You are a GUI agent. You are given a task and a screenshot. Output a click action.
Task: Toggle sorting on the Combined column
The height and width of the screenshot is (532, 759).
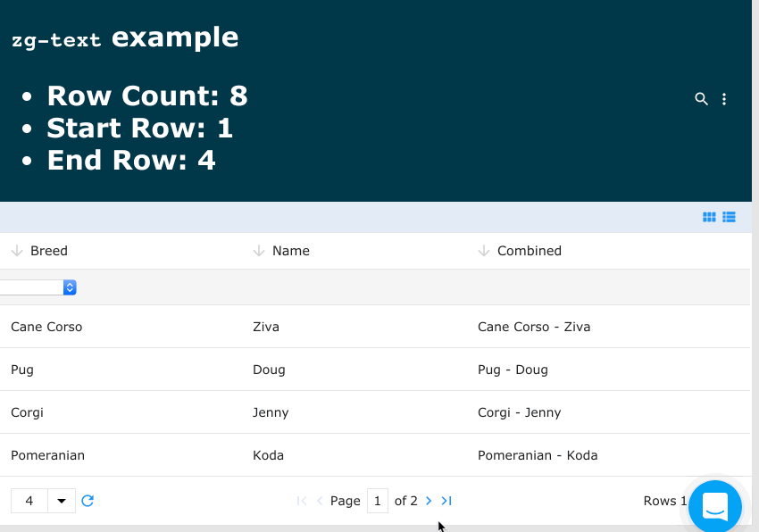tap(530, 251)
